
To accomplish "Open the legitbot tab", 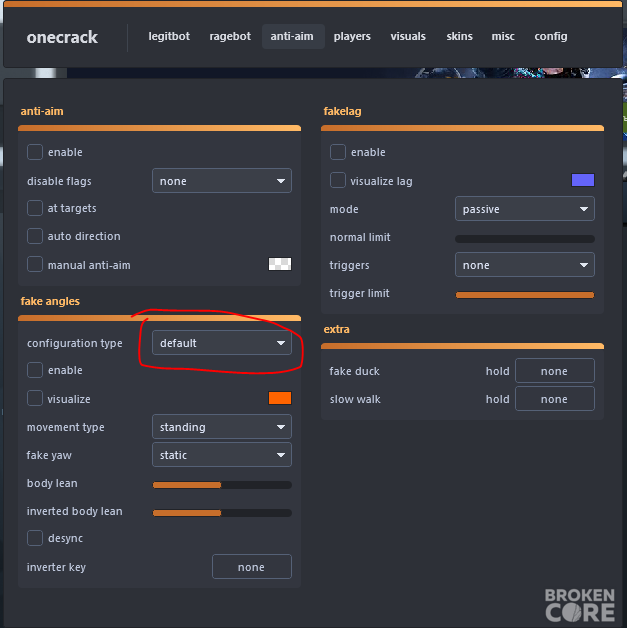I will pyautogui.click(x=169, y=36).
